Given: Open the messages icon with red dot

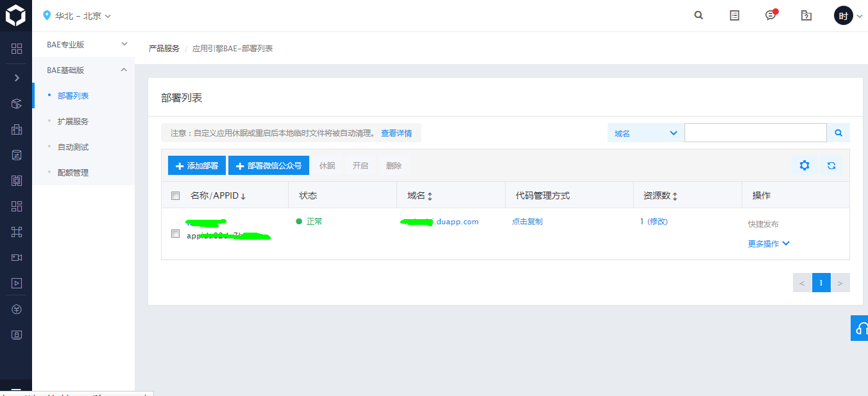Looking at the screenshot, I should (771, 15).
